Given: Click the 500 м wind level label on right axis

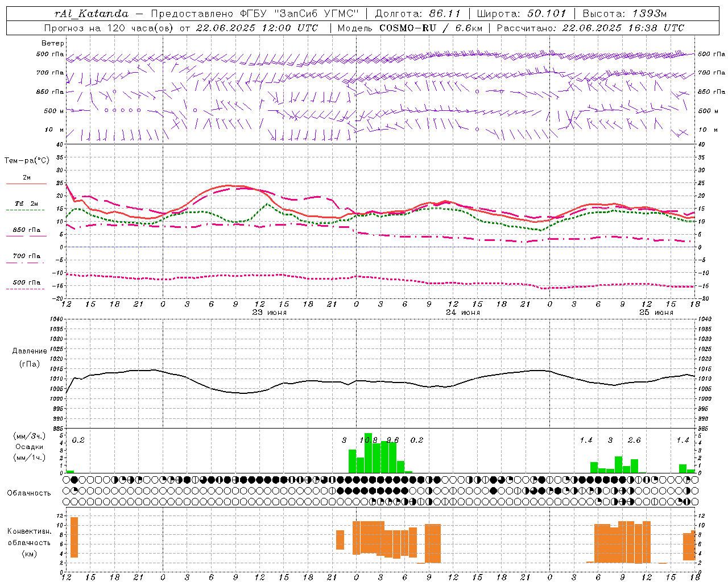Looking at the screenshot, I should 708,111.
